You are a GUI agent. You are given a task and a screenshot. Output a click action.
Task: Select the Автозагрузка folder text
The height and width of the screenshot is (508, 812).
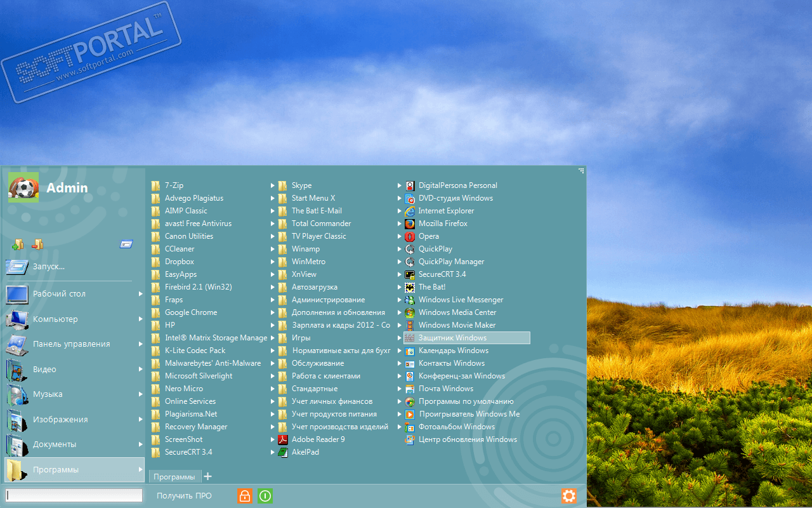(315, 287)
